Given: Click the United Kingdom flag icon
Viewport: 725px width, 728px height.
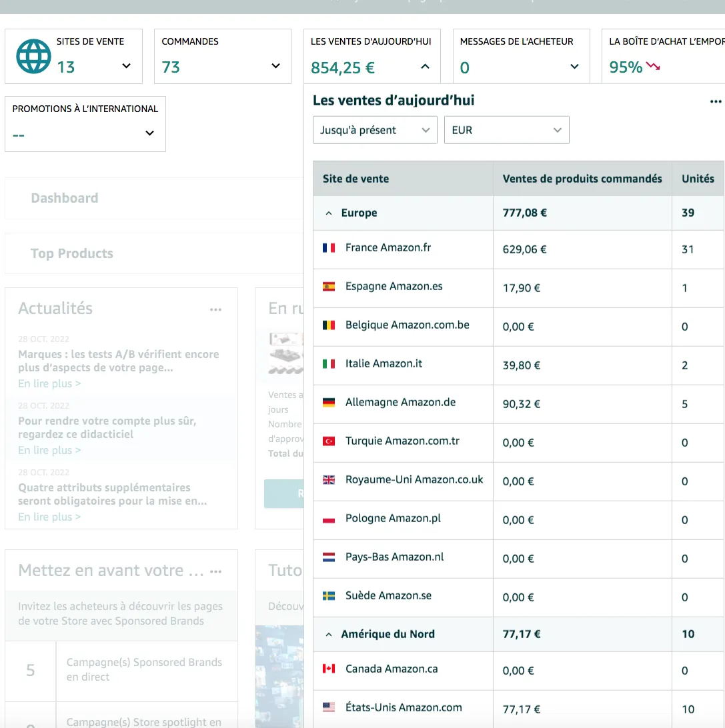Looking at the screenshot, I should coord(329,479).
